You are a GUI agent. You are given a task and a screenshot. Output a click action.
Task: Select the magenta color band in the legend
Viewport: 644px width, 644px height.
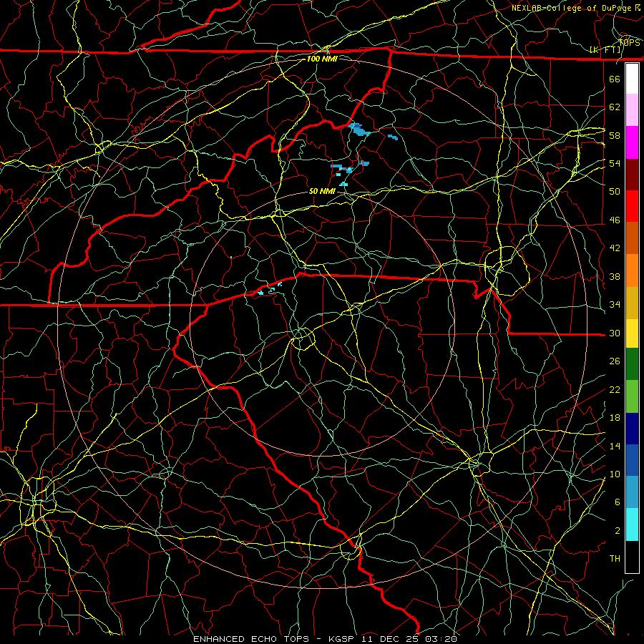coord(632,142)
